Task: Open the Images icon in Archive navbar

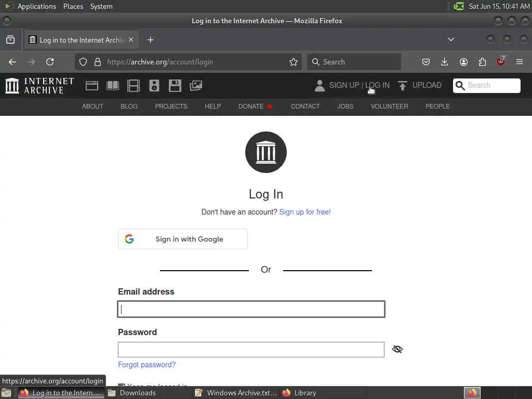Action: pyautogui.click(x=196, y=86)
